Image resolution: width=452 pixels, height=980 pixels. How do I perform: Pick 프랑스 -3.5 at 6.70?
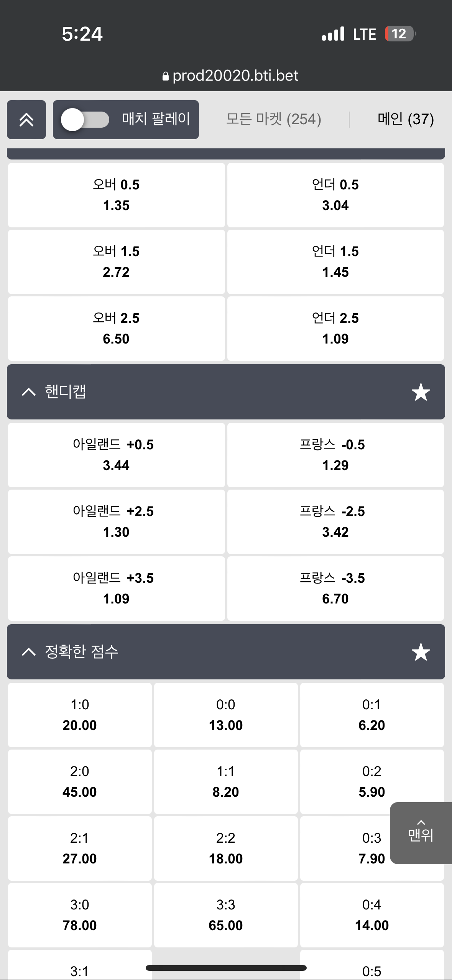[x=335, y=589]
